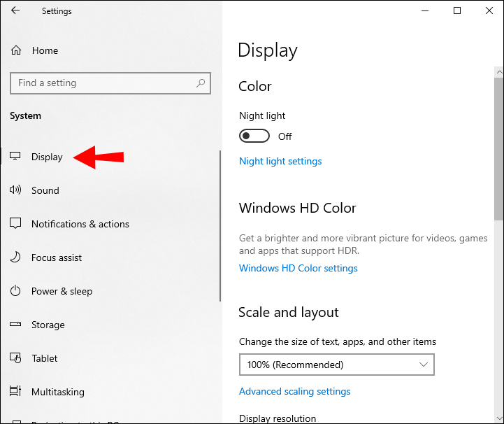The width and height of the screenshot is (504, 424).
Task: Click the Sound speaker icon
Action: (15, 190)
